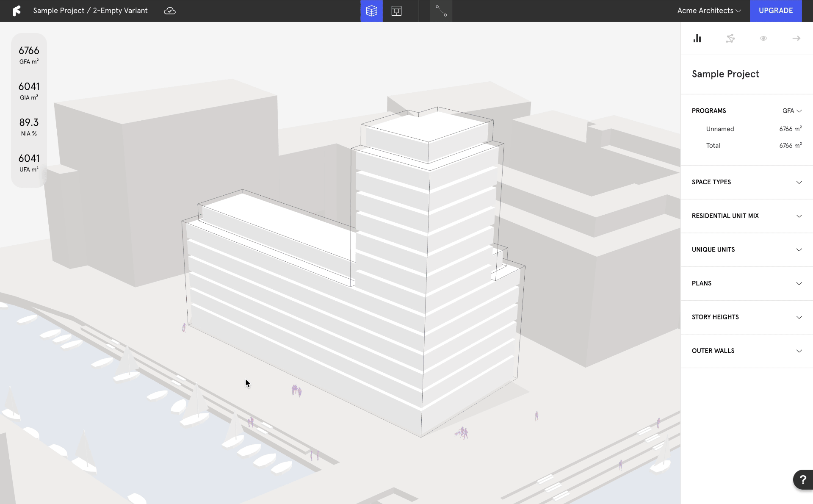Switch to 3D view mode
This screenshot has height=504, width=813.
click(x=371, y=11)
